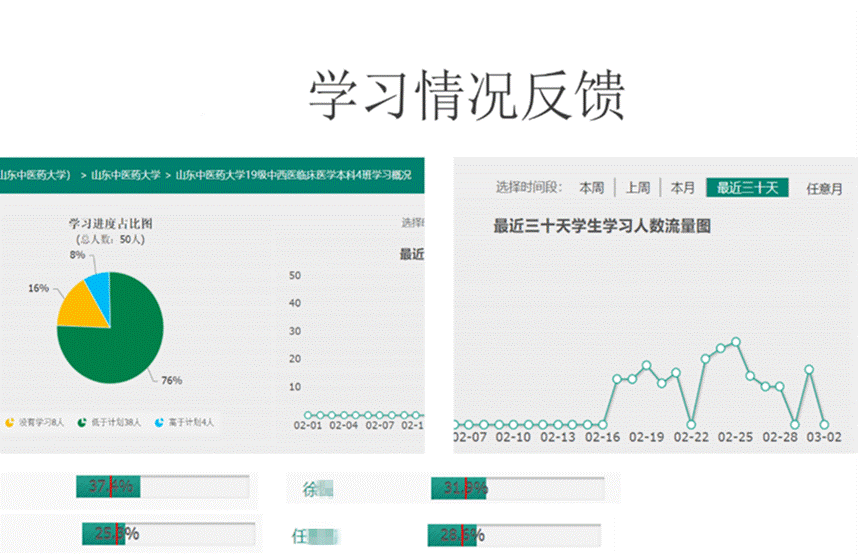Select the 上周 time range
The height and width of the screenshot is (555, 858).
coord(638,187)
